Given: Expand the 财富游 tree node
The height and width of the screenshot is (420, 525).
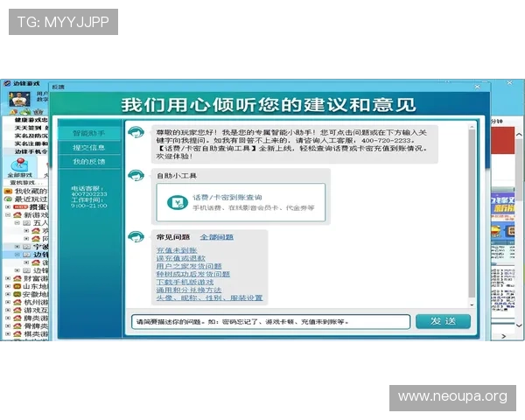Looking at the screenshot, I should click(8, 278).
